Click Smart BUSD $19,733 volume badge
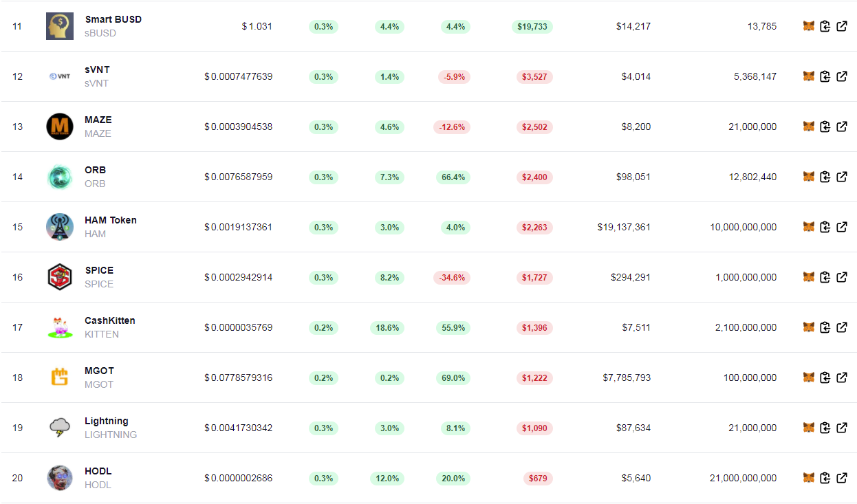This screenshot has width=857, height=504. [532, 26]
